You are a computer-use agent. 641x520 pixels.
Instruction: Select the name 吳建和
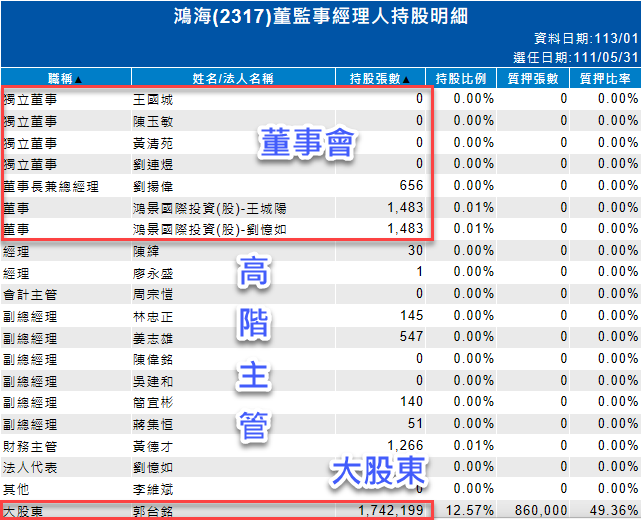coord(153,381)
